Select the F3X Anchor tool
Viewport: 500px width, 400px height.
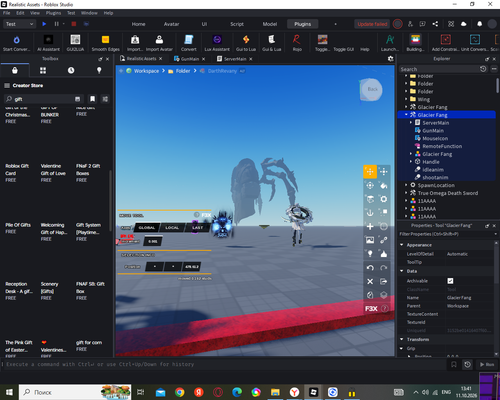point(370,213)
